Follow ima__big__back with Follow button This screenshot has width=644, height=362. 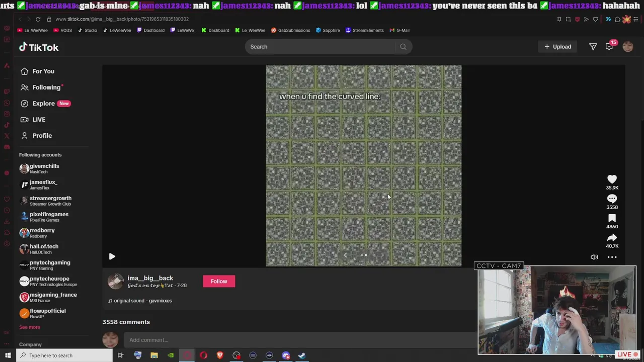(x=219, y=282)
